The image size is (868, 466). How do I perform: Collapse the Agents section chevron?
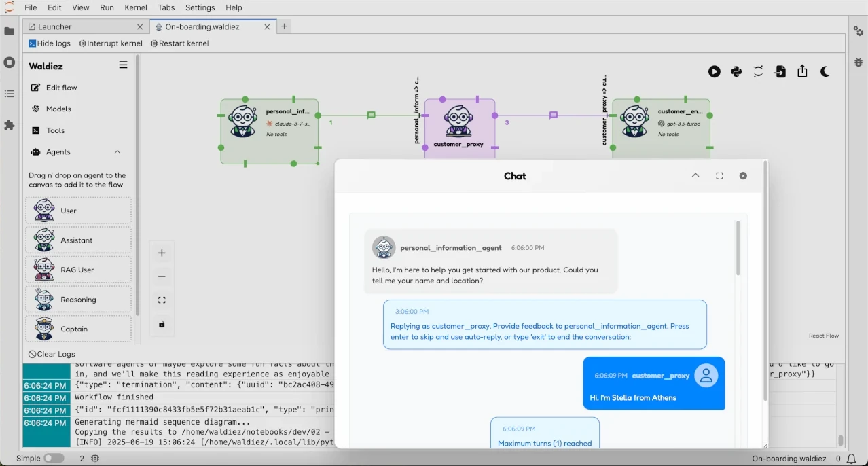(x=117, y=152)
